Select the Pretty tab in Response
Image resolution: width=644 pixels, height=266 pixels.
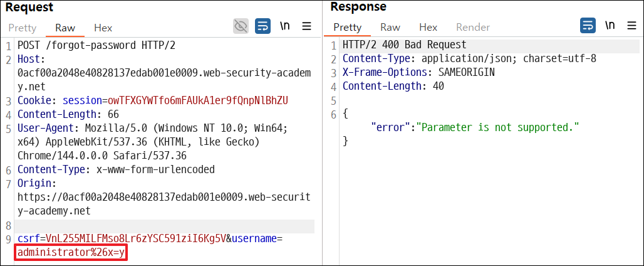pyautogui.click(x=348, y=27)
